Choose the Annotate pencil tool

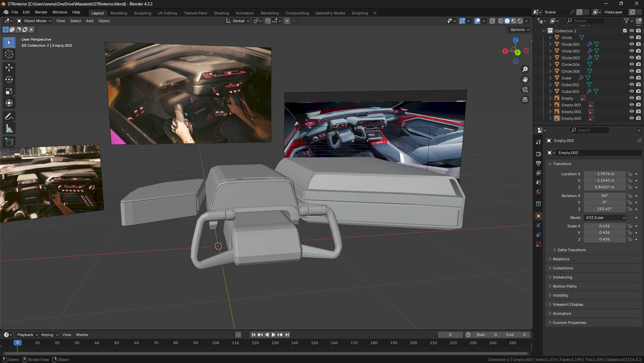[9, 117]
